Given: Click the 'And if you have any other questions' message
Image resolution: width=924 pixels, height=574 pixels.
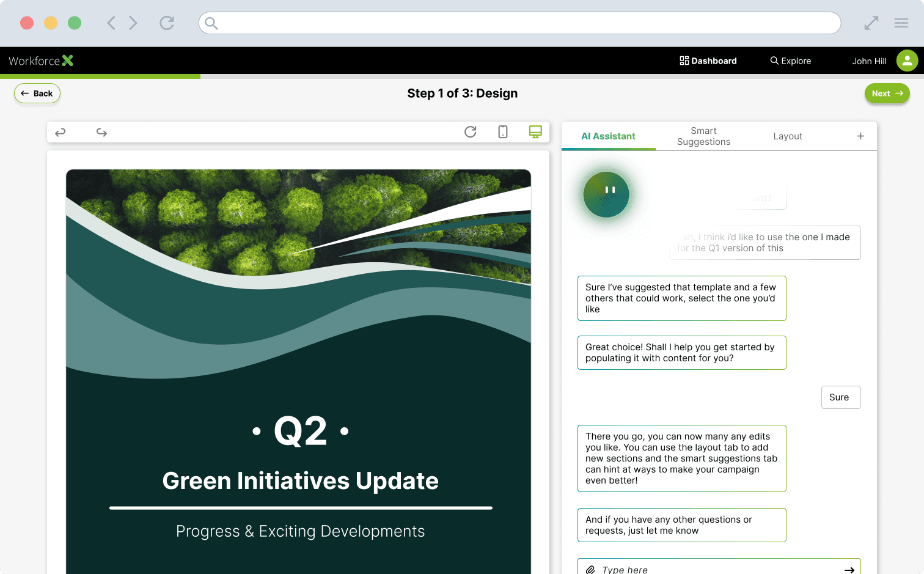Looking at the screenshot, I should [x=682, y=525].
